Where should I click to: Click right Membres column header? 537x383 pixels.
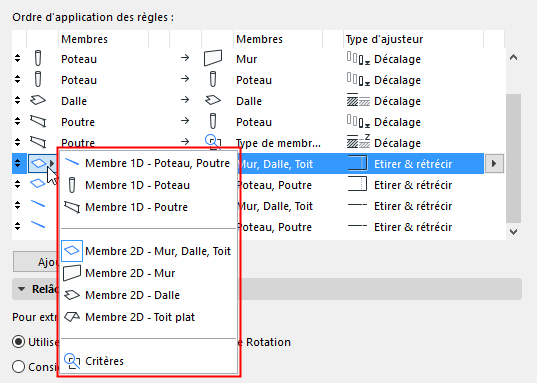pos(278,39)
